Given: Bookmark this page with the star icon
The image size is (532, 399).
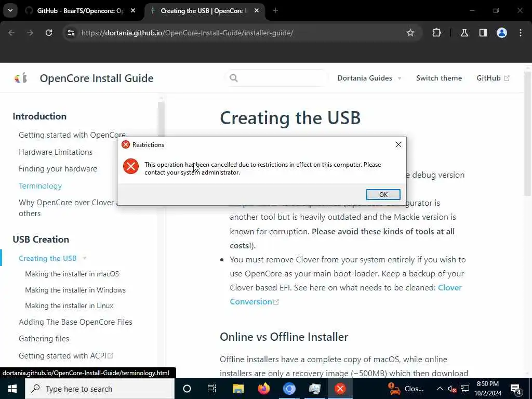Looking at the screenshot, I should click(x=410, y=33).
